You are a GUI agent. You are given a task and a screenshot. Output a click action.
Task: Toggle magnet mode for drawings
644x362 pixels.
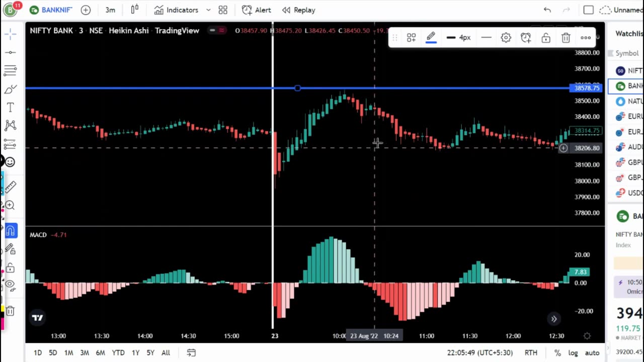click(x=10, y=231)
